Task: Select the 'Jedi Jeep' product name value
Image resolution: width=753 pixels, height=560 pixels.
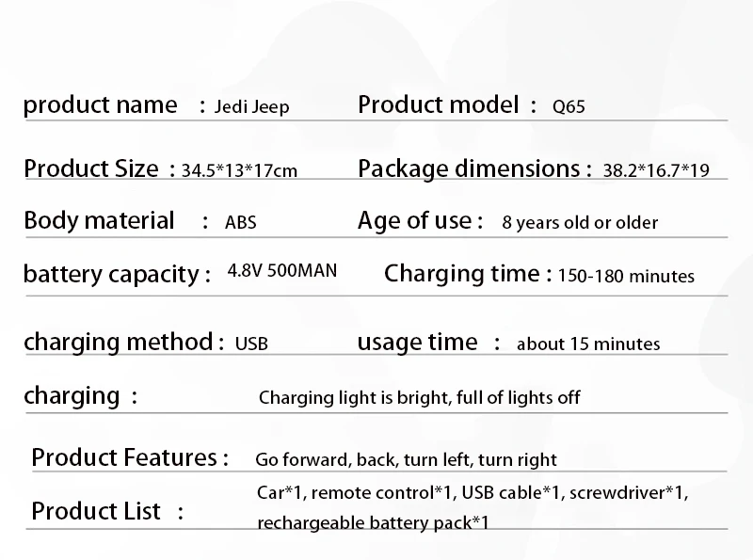Action: tap(251, 106)
